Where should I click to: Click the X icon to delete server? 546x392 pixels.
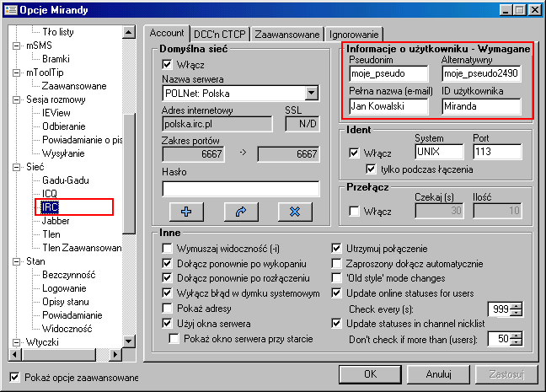(294, 211)
